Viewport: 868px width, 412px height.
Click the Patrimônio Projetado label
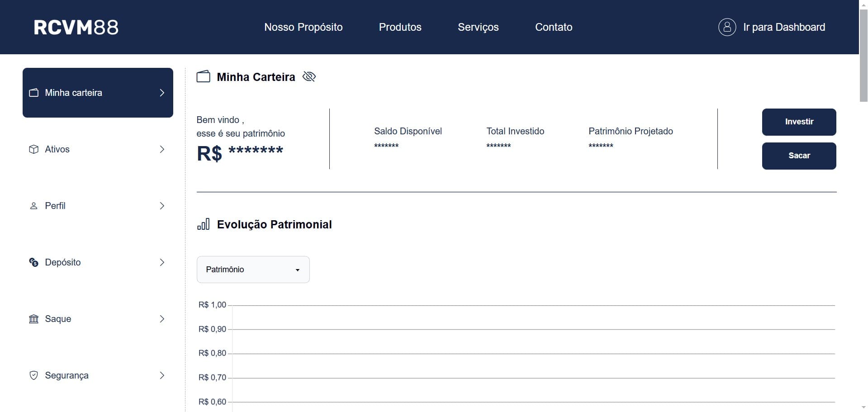click(631, 131)
